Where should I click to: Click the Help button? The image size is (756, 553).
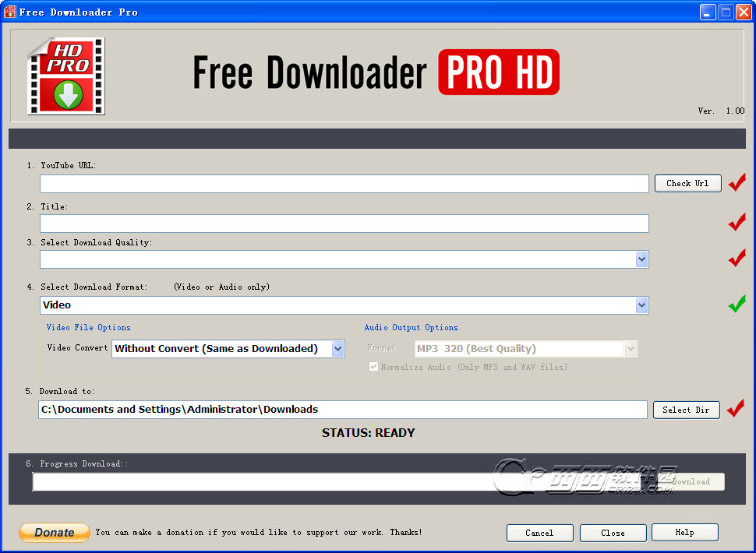tap(684, 532)
